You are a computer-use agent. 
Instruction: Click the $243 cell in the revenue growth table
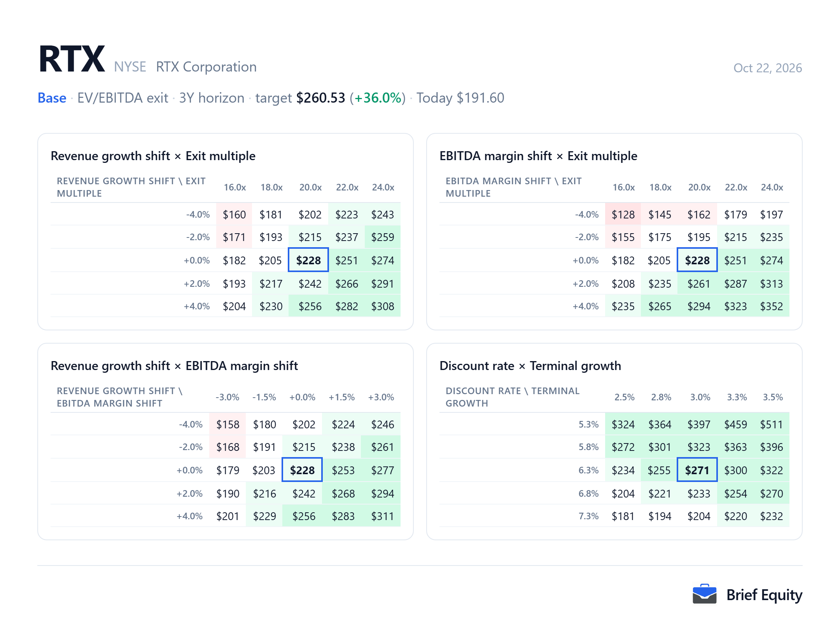click(x=383, y=215)
